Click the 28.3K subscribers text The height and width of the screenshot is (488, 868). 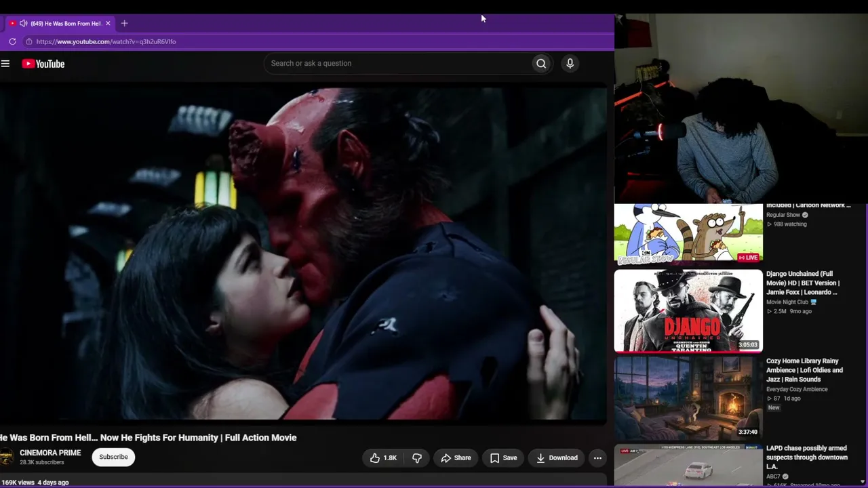[41, 462]
